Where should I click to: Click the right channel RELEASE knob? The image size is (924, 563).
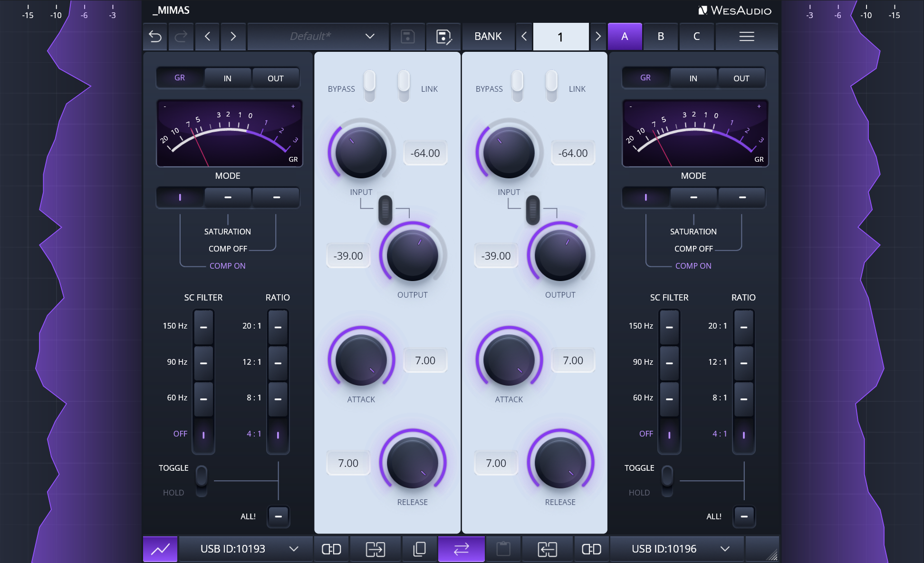[560, 463]
